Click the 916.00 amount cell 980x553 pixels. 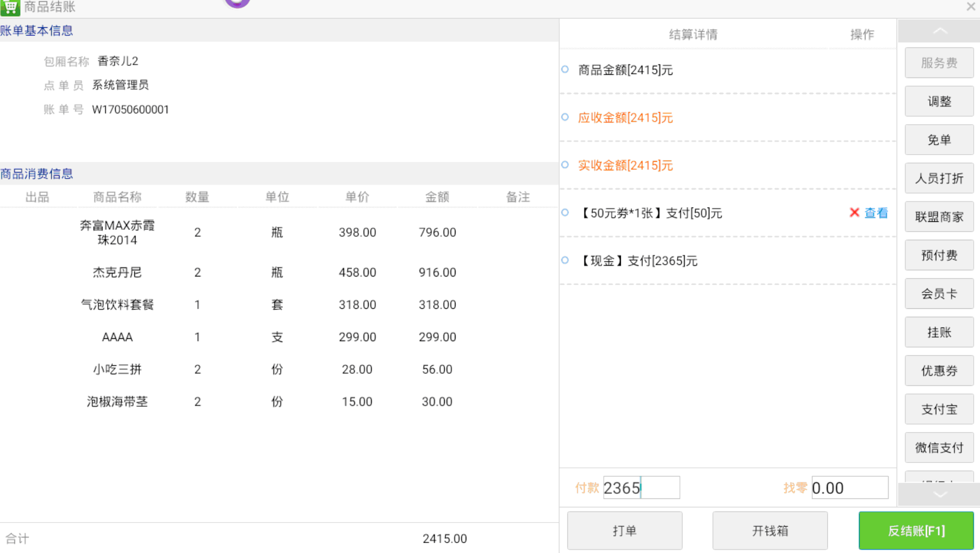pyautogui.click(x=437, y=272)
